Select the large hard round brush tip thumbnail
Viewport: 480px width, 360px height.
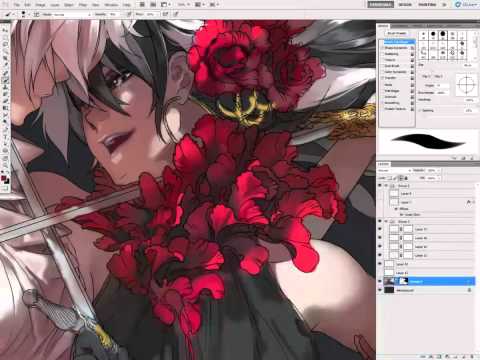pos(442,34)
